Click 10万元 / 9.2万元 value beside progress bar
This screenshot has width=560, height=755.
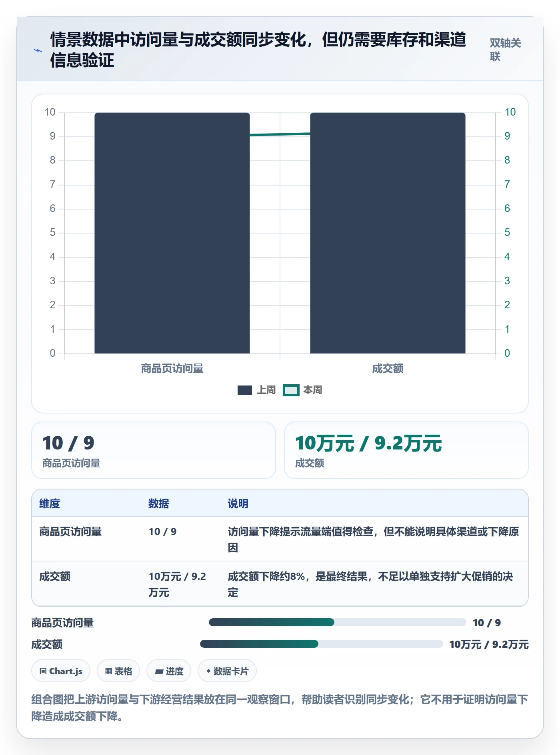tap(489, 644)
